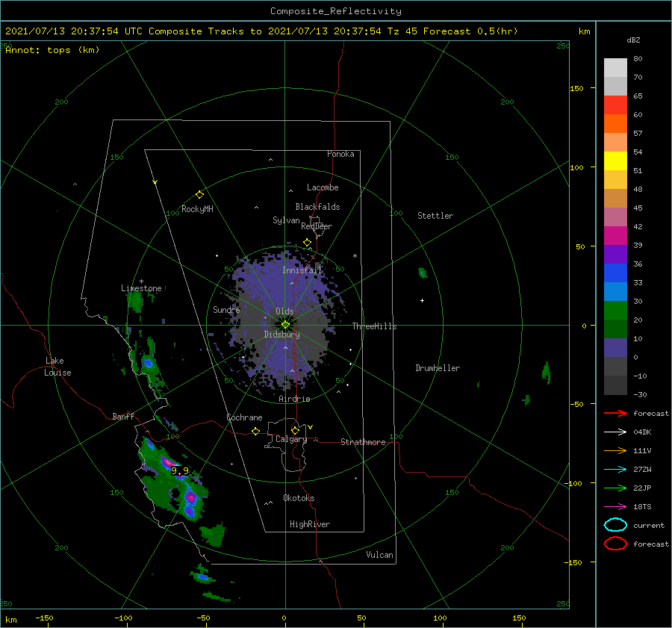Image resolution: width=672 pixels, height=628 pixels.
Task: Select the magenta 42-39 dBZ swatch
Action: click(615, 235)
